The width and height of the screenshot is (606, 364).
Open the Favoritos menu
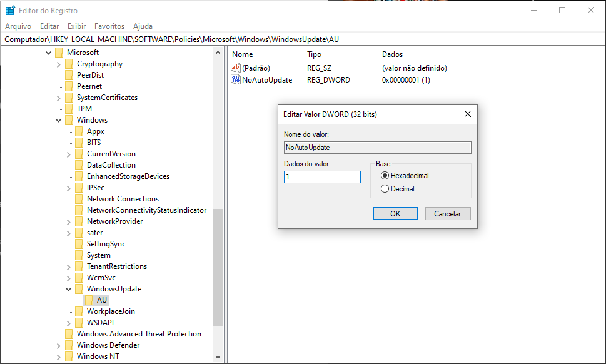click(x=109, y=26)
